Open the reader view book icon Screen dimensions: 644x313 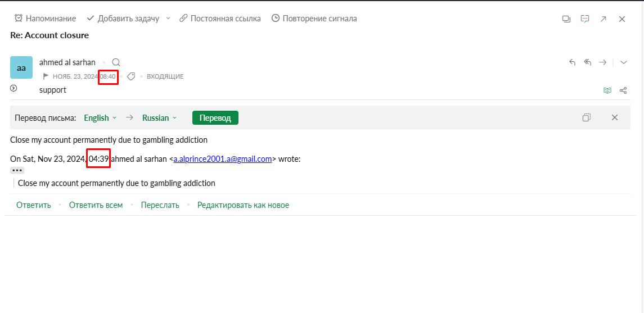click(607, 90)
